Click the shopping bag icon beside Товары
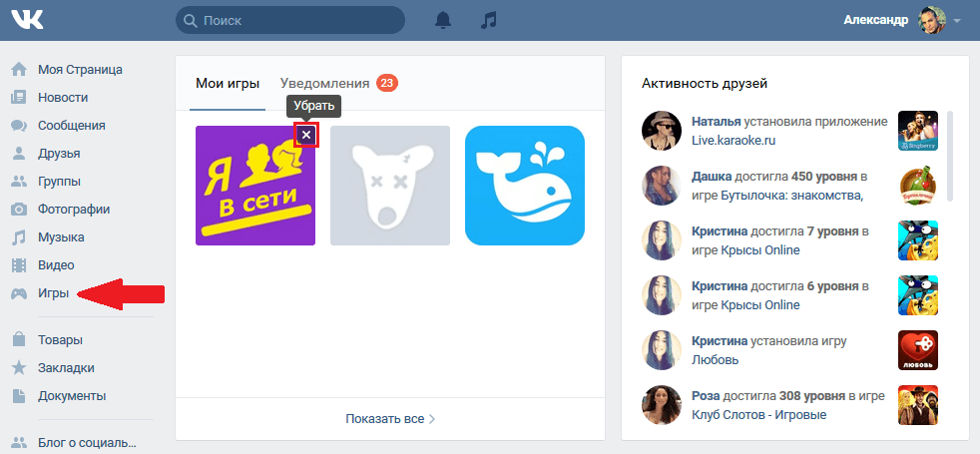 pyautogui.click(x=19, y=339)
